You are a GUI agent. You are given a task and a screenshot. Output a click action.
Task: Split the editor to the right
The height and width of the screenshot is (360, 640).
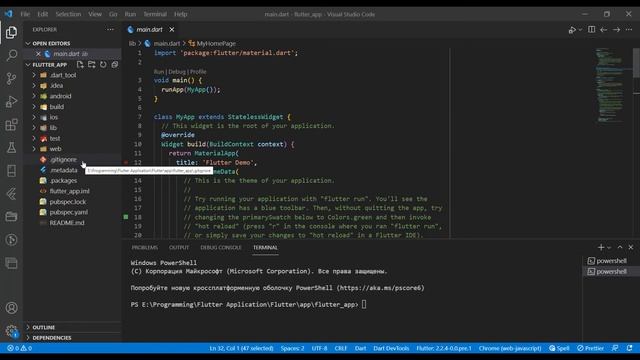point(591,29)
